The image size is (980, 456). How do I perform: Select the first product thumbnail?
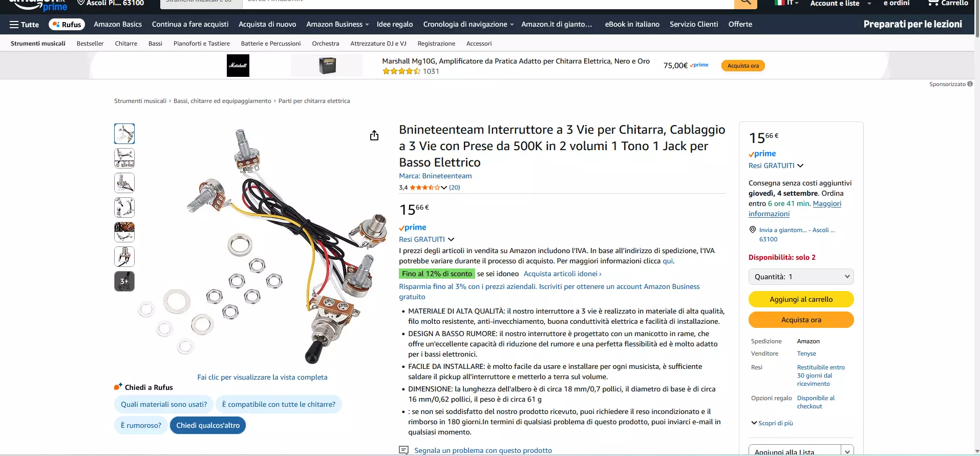124,134
